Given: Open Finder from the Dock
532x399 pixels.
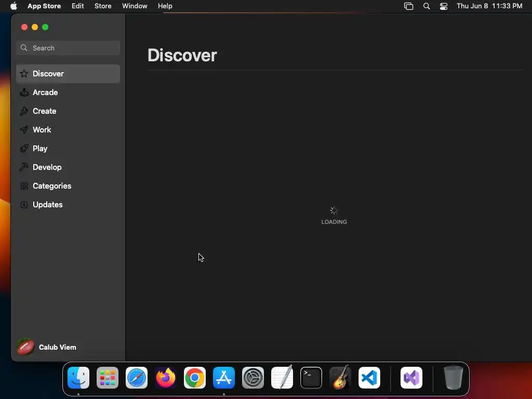Looking at the screenshot, I should [78, 378].
